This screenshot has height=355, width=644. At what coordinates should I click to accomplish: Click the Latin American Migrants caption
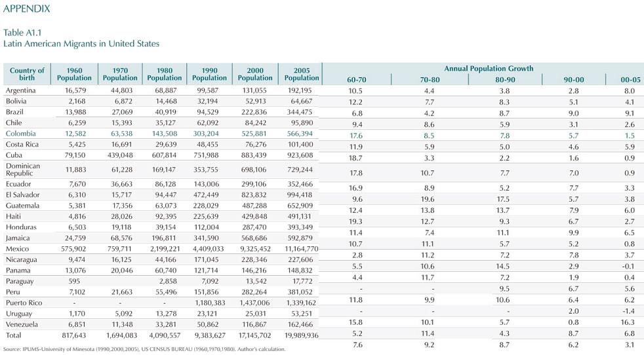81,43
